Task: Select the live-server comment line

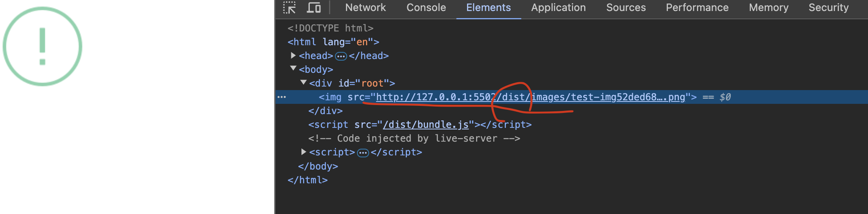Action: click(414, 138)
